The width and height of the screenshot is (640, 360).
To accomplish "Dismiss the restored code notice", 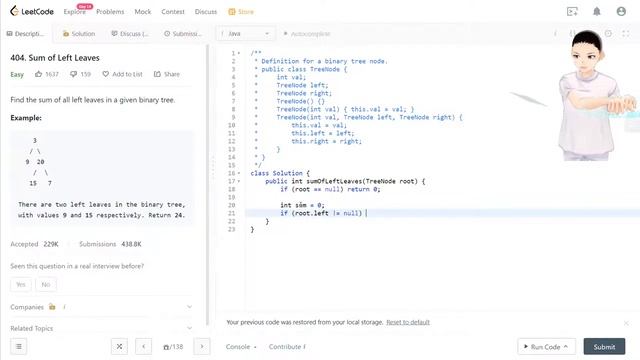I will point(626,323).
